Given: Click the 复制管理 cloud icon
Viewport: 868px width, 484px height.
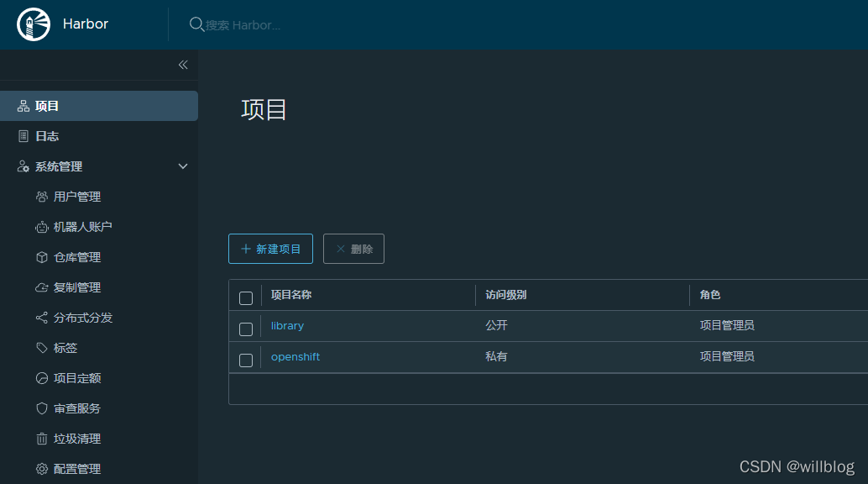Looking at the screenshot, I should pos(41,287).
